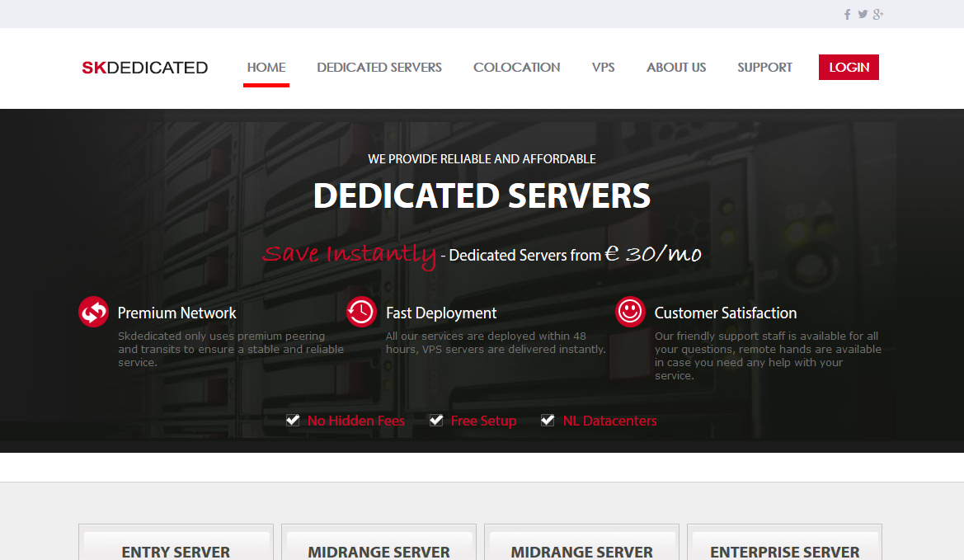Click the Free Setup text

click(x=484, y=421)
